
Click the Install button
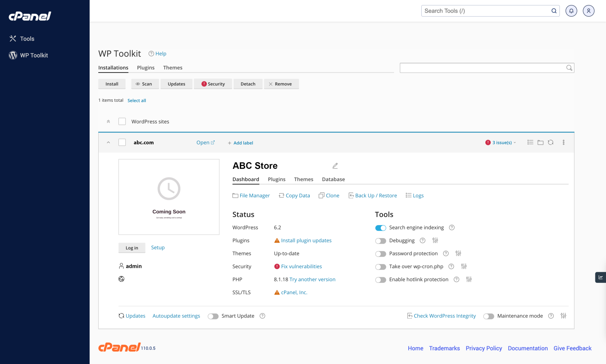tap(112, 84)
